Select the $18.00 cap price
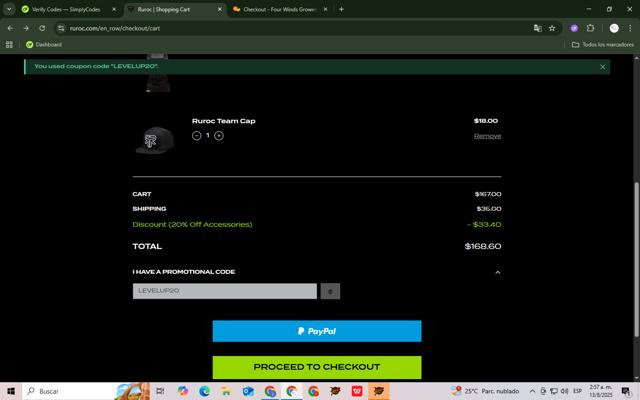Image resolution: width=640 pixels, height=400 pixels. pos(486,121)
